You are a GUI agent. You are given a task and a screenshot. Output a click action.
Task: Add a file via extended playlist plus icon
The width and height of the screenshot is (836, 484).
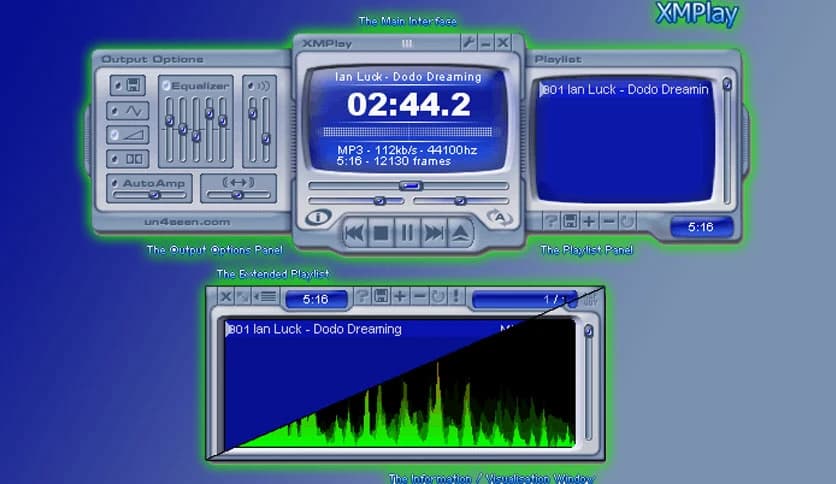(x=400, y=296)
